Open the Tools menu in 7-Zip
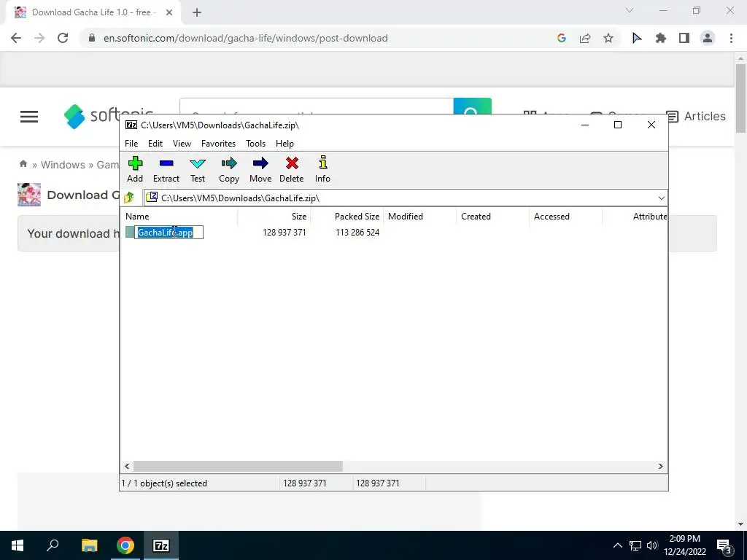Viewport: 747px width, 560px height. pyautogui.click(x=255, y=144)
